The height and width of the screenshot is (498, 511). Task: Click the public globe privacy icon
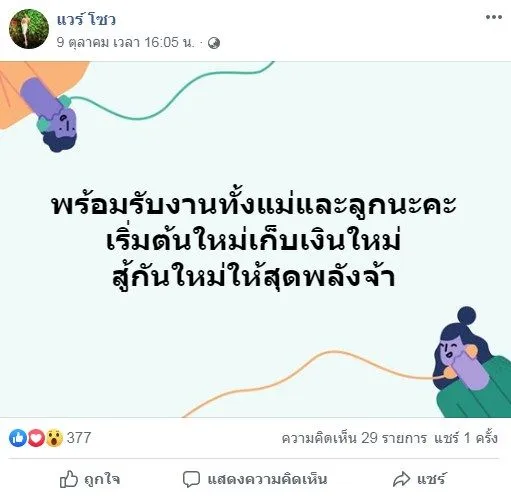(x=214, y=43)
